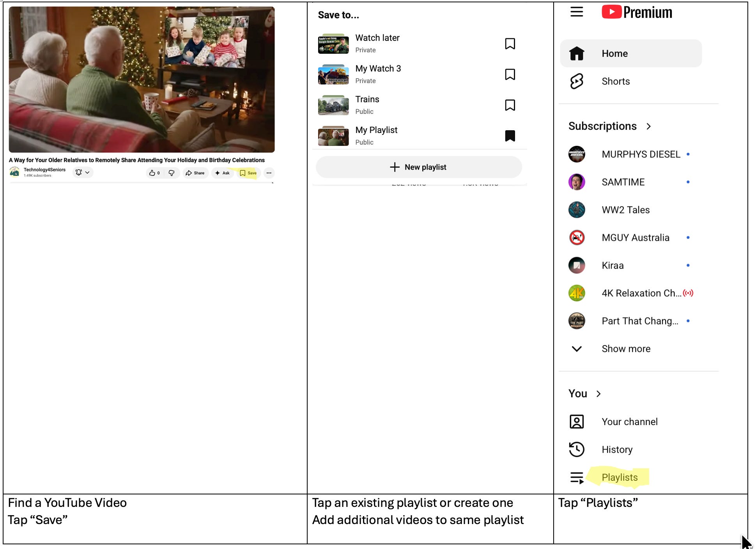
Task: Click the Technology4Seniors channel name
Action: tap(44, 170)
